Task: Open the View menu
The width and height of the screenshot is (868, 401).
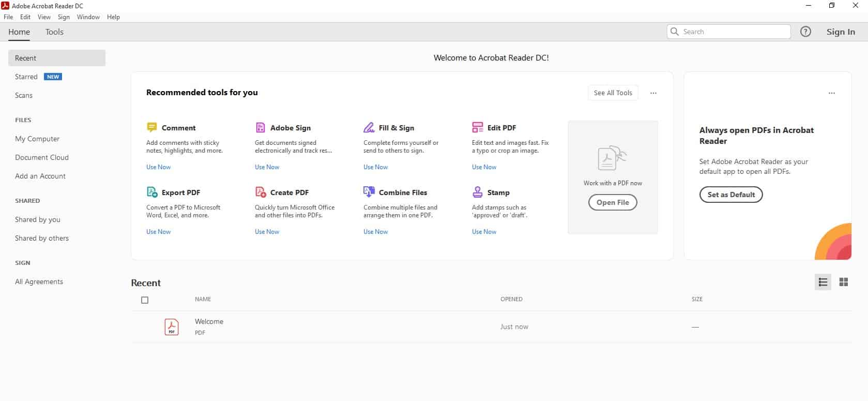Action: tap(44, 17)
